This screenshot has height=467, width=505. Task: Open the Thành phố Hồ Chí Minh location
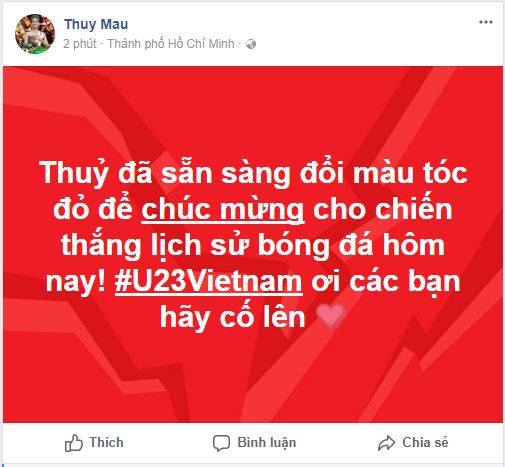(171, 44)
